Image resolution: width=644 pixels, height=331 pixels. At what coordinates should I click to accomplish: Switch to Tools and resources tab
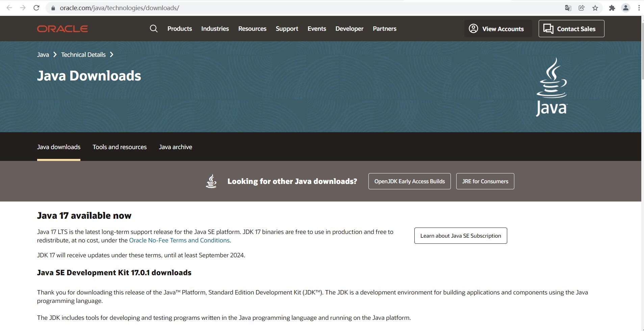tap(120, 147)
